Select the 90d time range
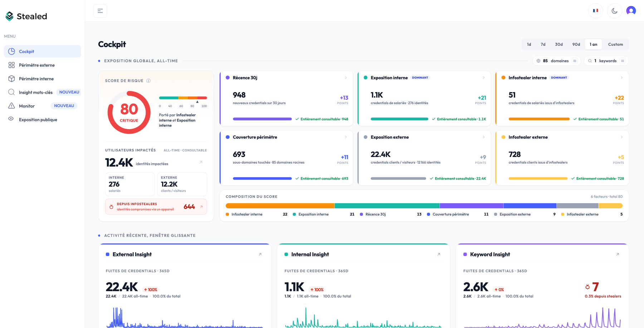 click(x=576, y=44)
